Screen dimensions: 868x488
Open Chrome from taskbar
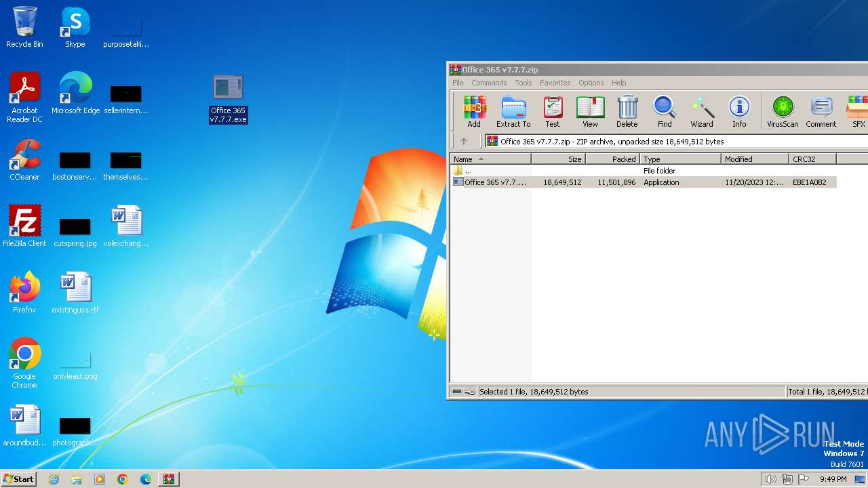point(123,479)
